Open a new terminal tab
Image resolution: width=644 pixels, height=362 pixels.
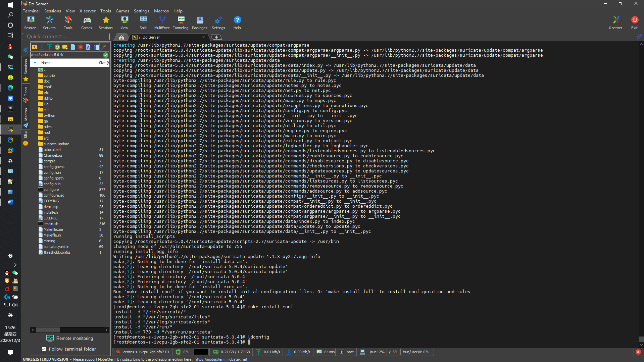[216, 37]
